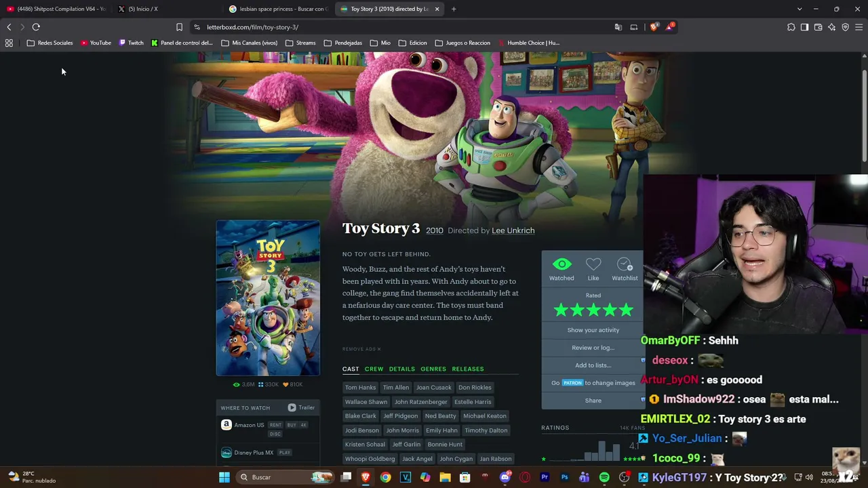Image resolution: width=868 pixels, height=488 pixels.
Task: Open the Amazon US service icon
Action: 226,425
